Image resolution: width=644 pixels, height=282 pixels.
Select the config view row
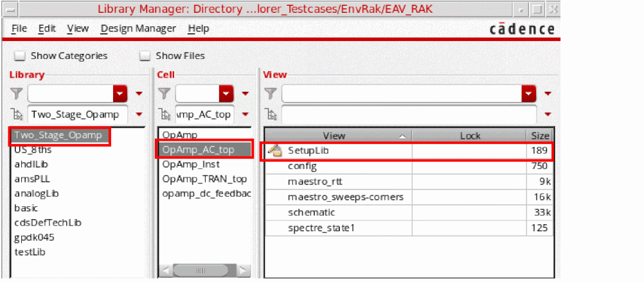coord(408,166)
